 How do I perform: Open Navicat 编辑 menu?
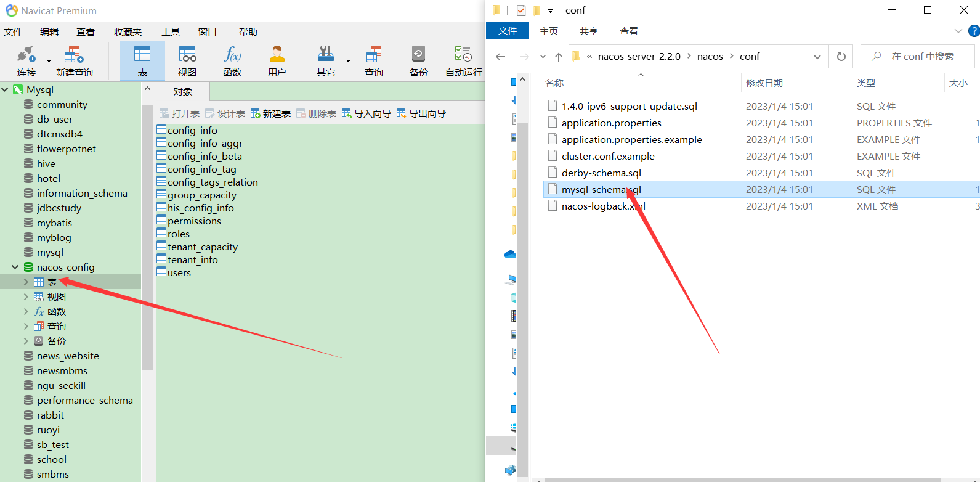49,31
